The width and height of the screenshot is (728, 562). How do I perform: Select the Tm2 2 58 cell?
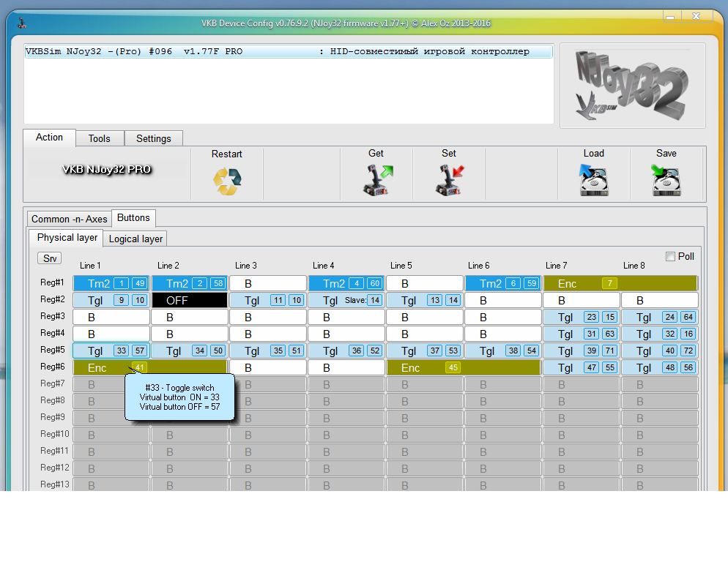click(x=190, y=283)
